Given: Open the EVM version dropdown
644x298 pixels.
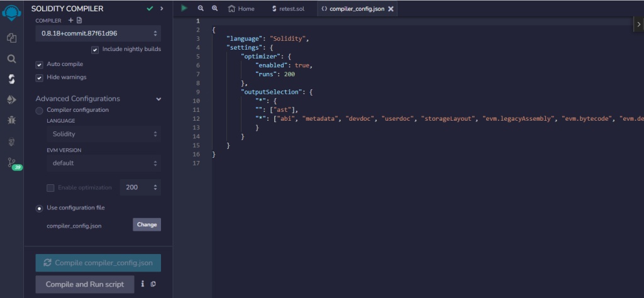Looking at the screenshot, I should tap(104, 163).
